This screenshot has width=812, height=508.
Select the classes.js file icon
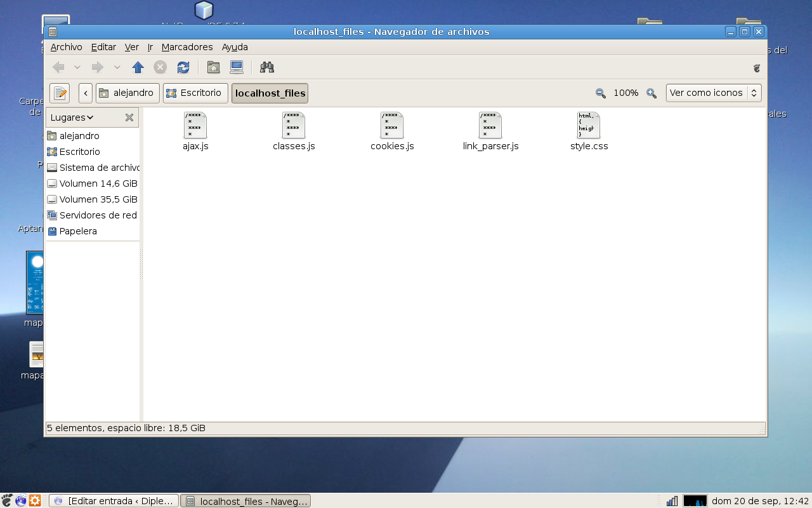294,125
